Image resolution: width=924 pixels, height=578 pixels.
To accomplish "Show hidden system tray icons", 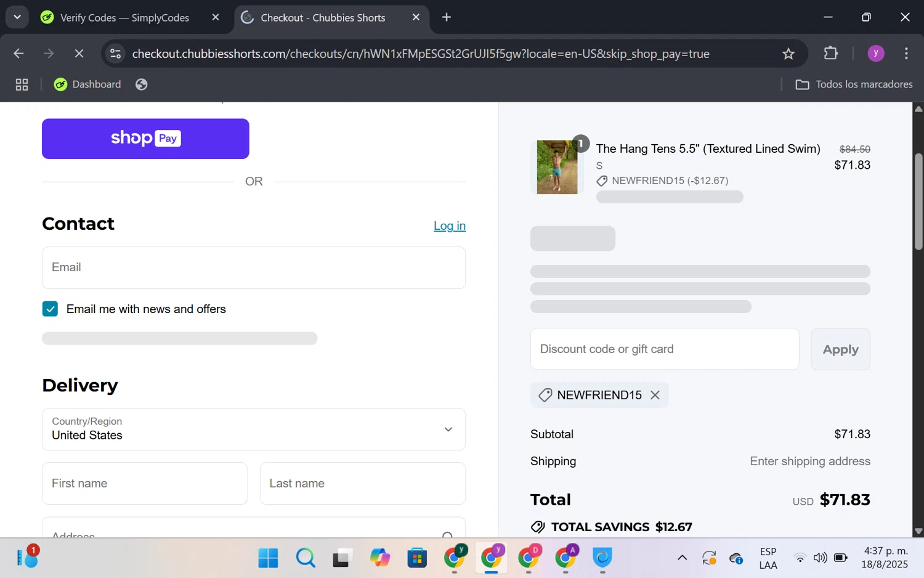I will [x=682, y=558].
